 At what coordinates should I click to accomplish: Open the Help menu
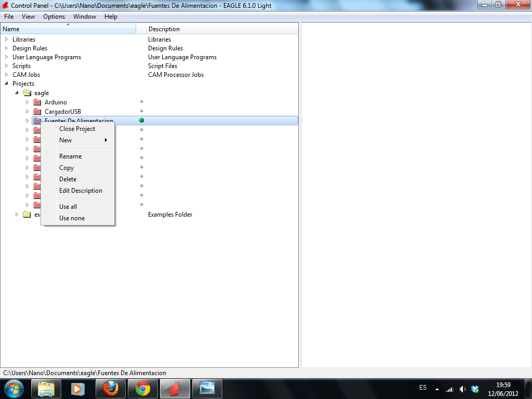pyautogui.click(x=111, y=16)
